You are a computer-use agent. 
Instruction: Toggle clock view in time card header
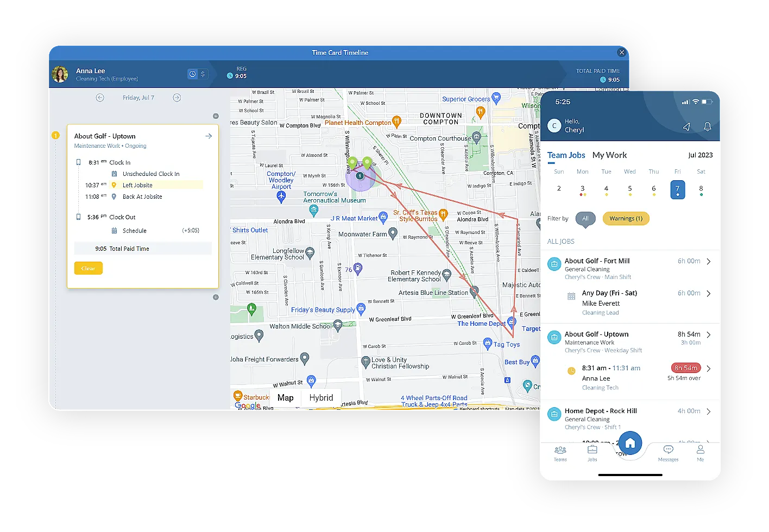pos(192,74)
